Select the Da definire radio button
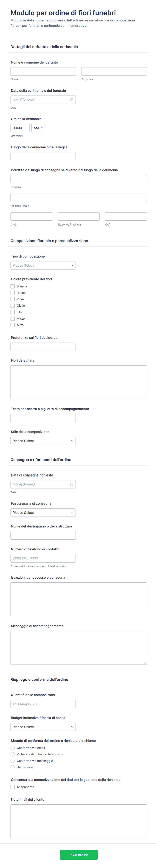 tap(12, 767)
